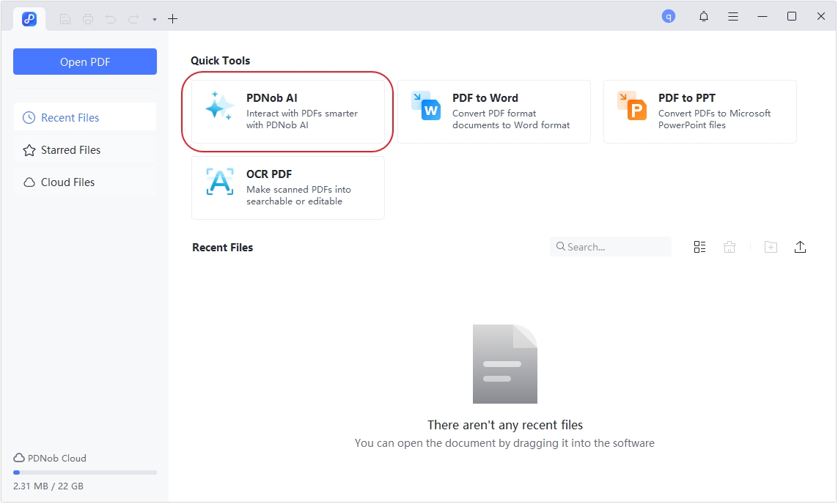Create a new folder in Recent Files
Viewport: 838px width, 504px height.
click(771, 247)
